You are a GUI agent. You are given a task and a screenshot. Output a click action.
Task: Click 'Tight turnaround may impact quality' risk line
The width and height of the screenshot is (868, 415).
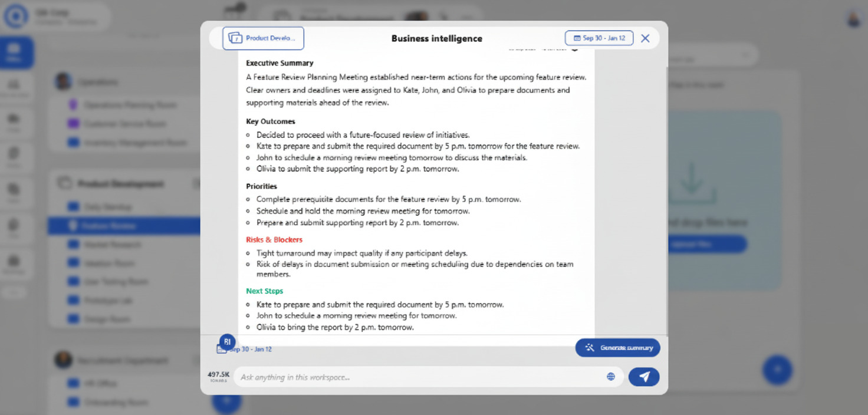(362, 253)
